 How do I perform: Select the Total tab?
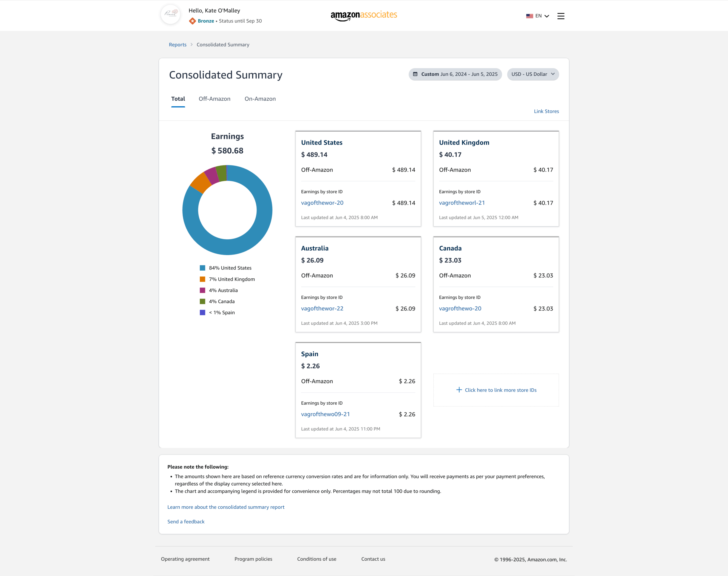point(178,99)
